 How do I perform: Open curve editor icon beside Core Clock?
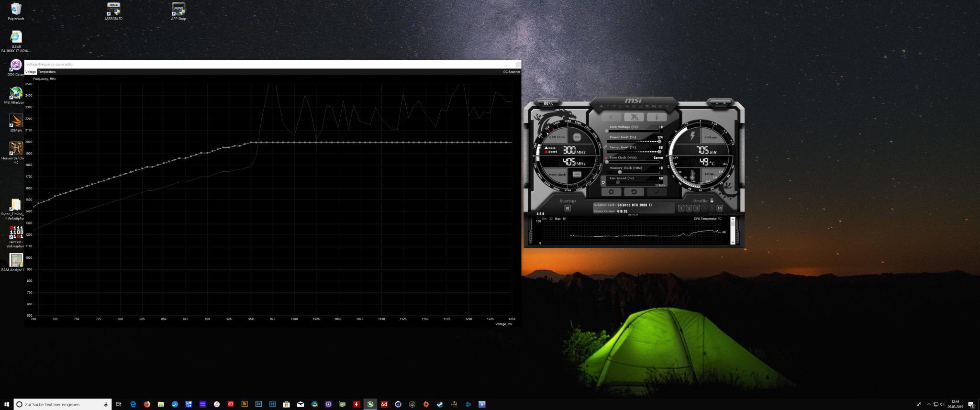(606, 158)
